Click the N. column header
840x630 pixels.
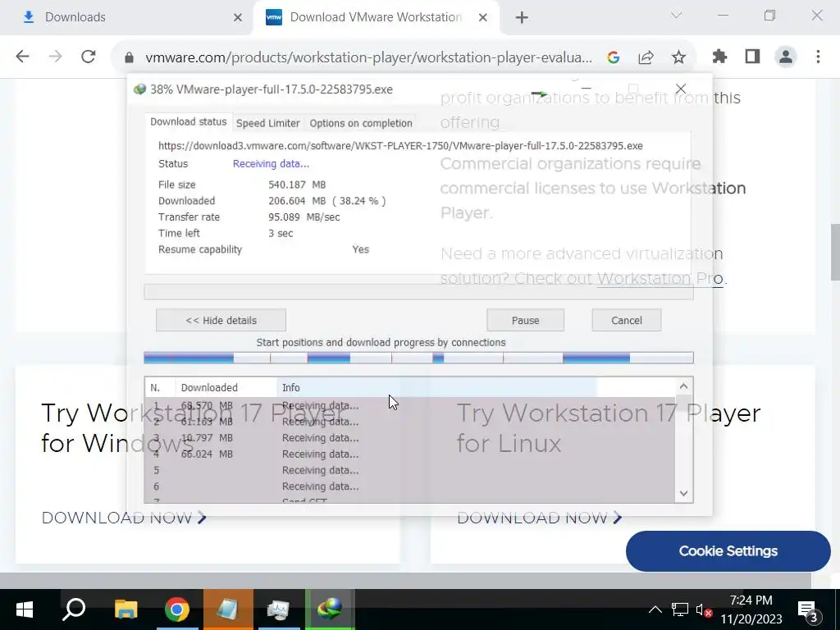[160, 387]
